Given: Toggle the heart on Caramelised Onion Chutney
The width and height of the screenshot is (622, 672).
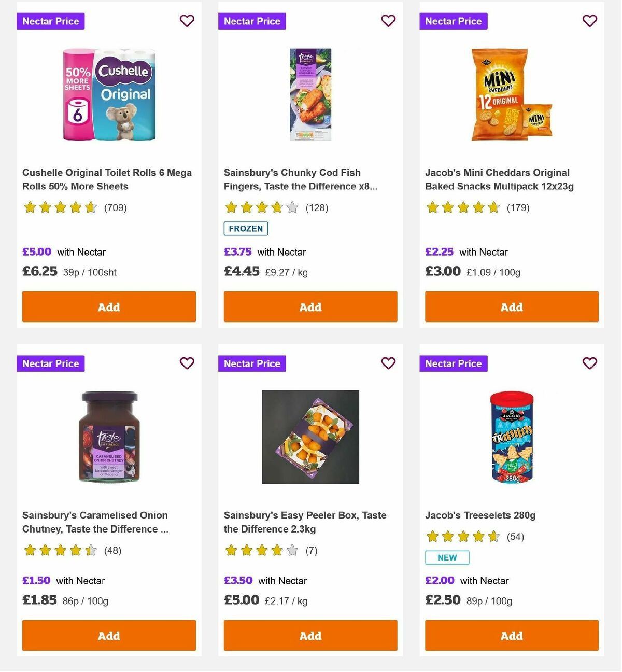Looking at the screenshot, I should [x=187, y=363].
